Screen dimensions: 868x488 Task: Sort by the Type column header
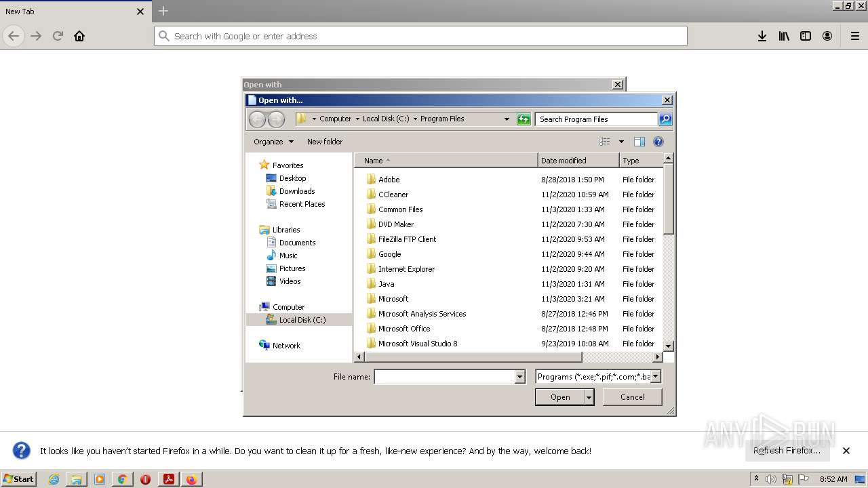coord(640,161)
